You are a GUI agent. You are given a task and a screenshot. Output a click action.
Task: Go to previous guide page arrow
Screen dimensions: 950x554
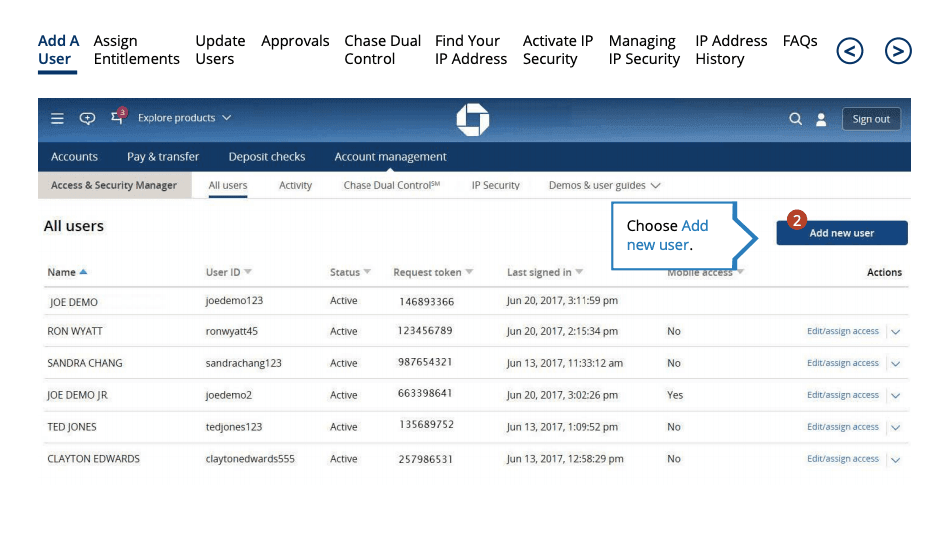click(x=849, y=51)
